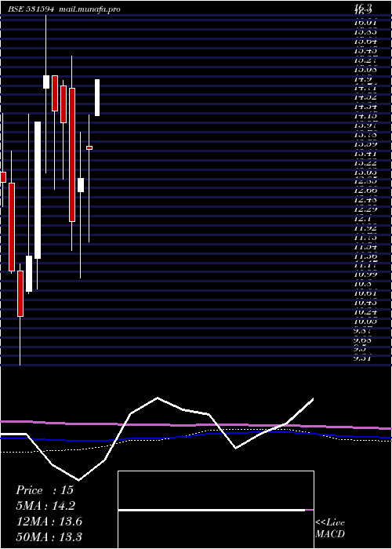The height and width of the screenshot is (549, 392).
Task: Click the 13.22 price axis label
Action: pos(365,163)
